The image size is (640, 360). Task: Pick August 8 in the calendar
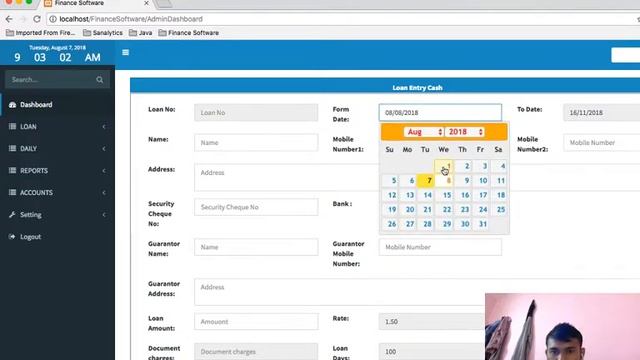(x=443, y=180)
